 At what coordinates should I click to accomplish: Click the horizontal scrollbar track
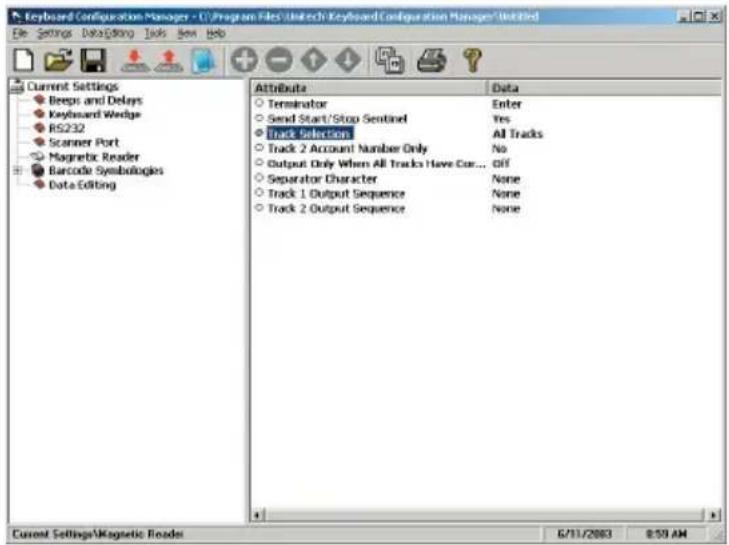485,515
